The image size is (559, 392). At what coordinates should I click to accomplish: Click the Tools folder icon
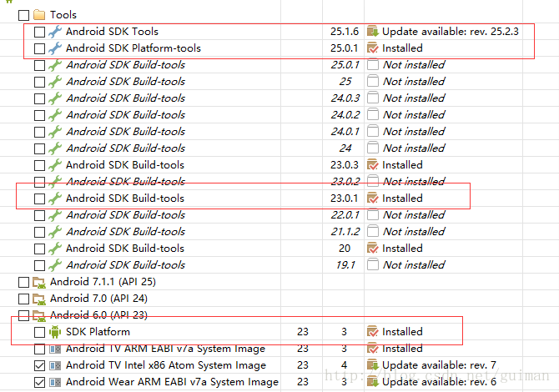coord(39,15)
